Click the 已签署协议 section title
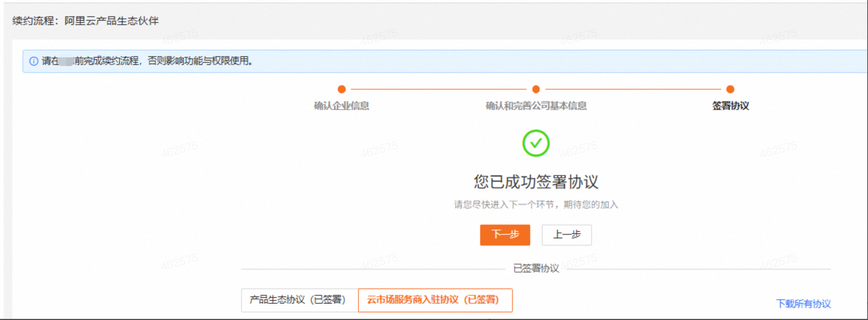Image resolution: width=868 pixels, height=320 pixels. (x=536, y=268)
